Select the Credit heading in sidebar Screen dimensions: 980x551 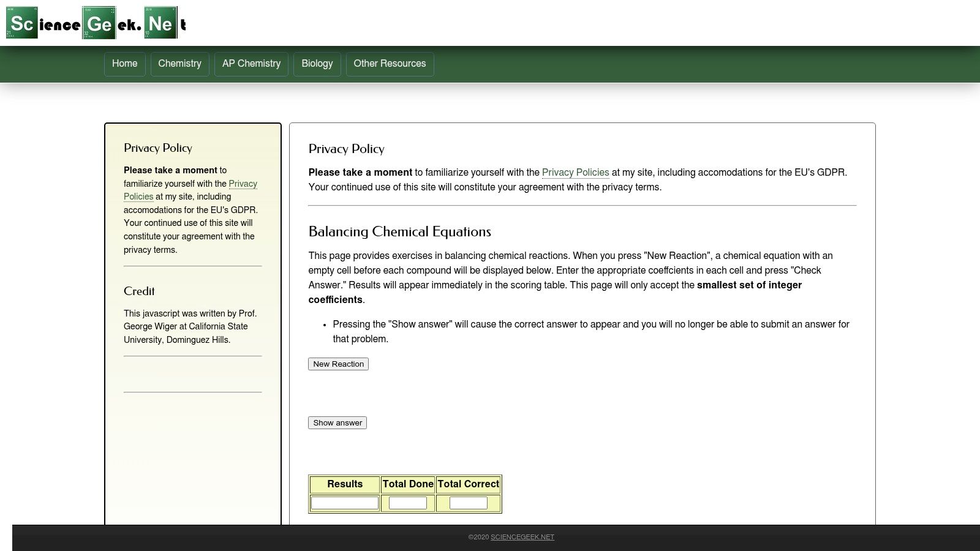click(139, 291)
